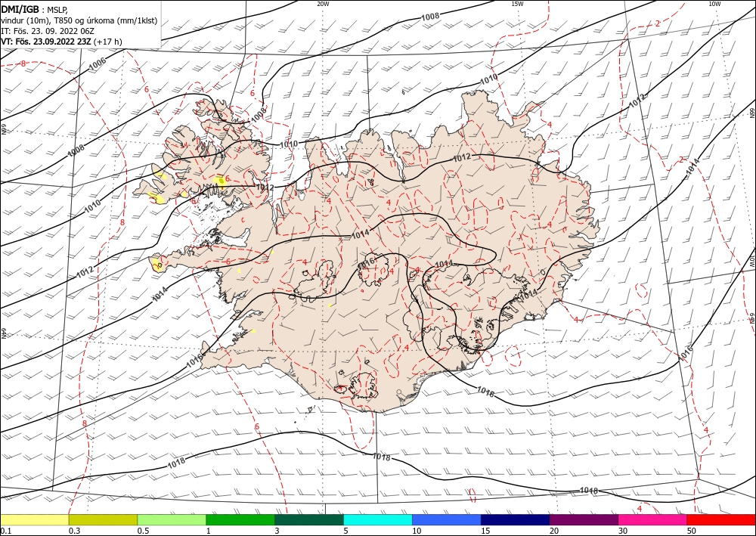
Task: Click the "0.5" legend scale value
Action: coord(143,531)
